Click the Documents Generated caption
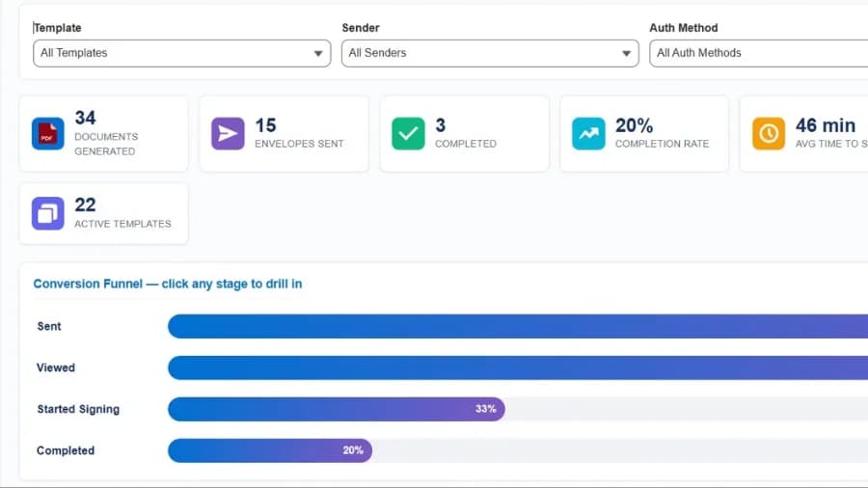This screenshot has height=488, width=868. pyautogui.click(x=106, y=144)
